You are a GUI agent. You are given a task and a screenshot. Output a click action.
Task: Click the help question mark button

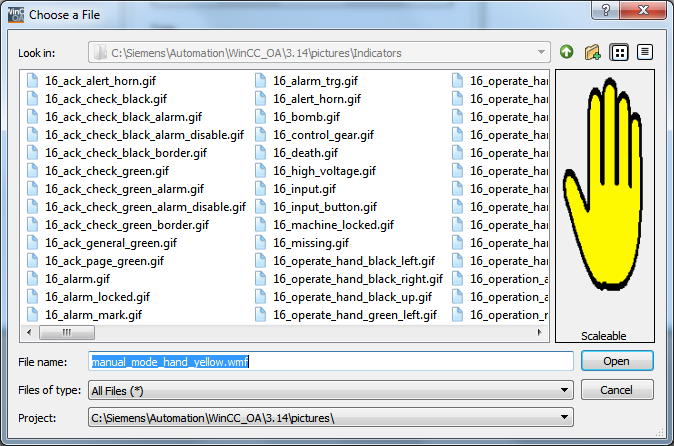[606, 10]
